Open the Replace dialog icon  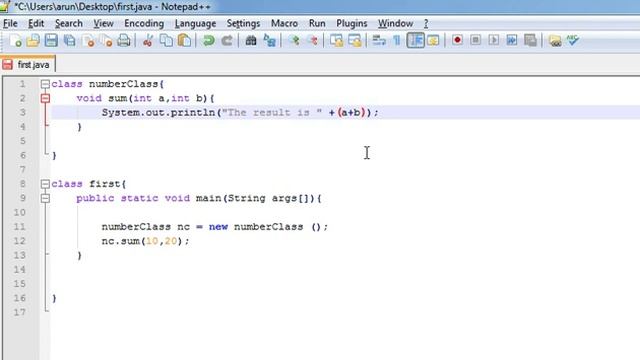[x=269, y=40]
